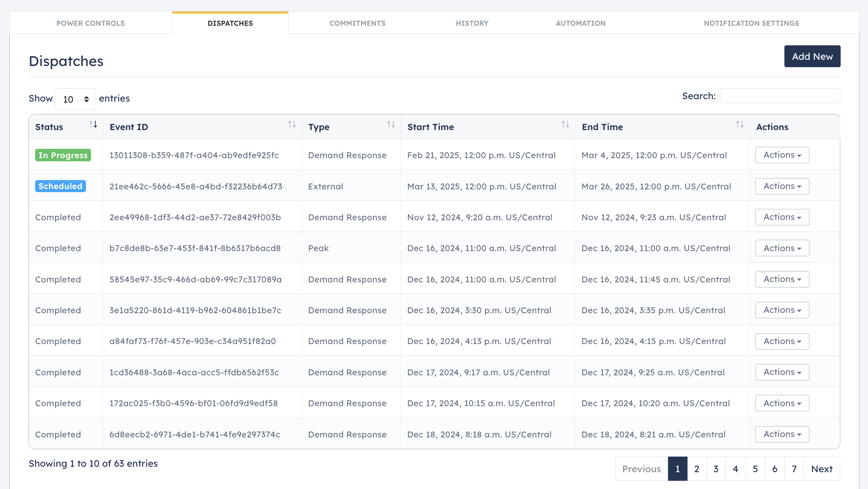This screenshot has width=868, height=489.
Task: Open Actions dropdown for the Peak dispatch
Action: tap(782, 248)
